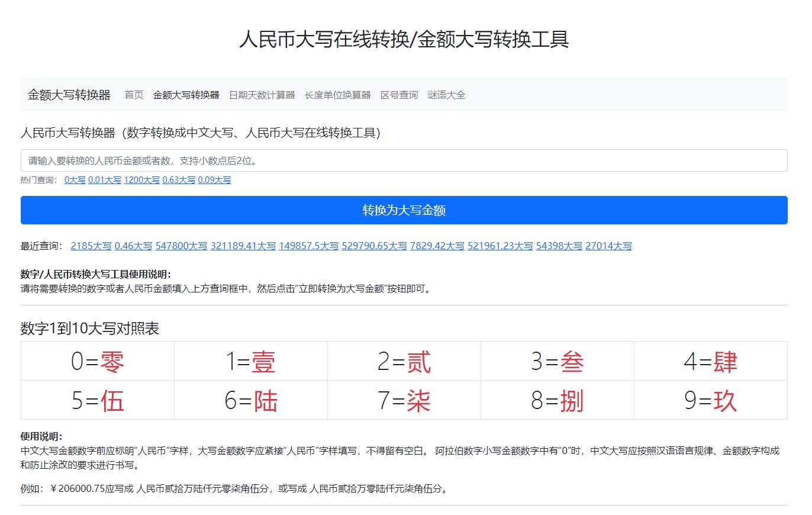
Task: Click the amount input field
Action: (x=405, y=160)
